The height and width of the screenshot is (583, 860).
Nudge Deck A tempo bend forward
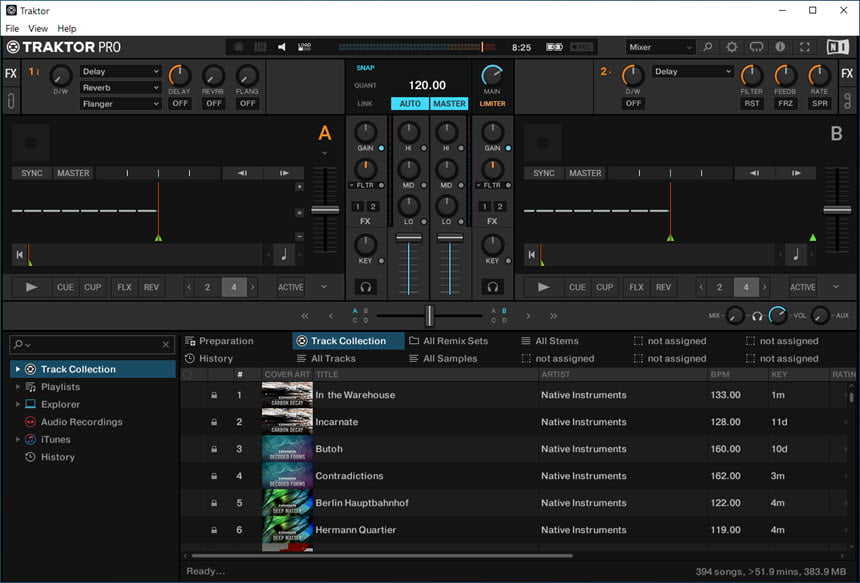(284, 173)
